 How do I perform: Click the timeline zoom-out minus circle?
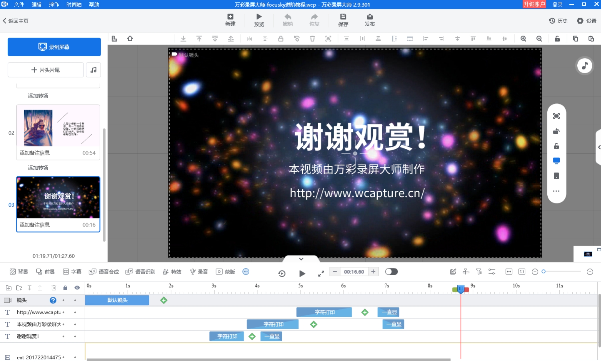pos(535,272)
